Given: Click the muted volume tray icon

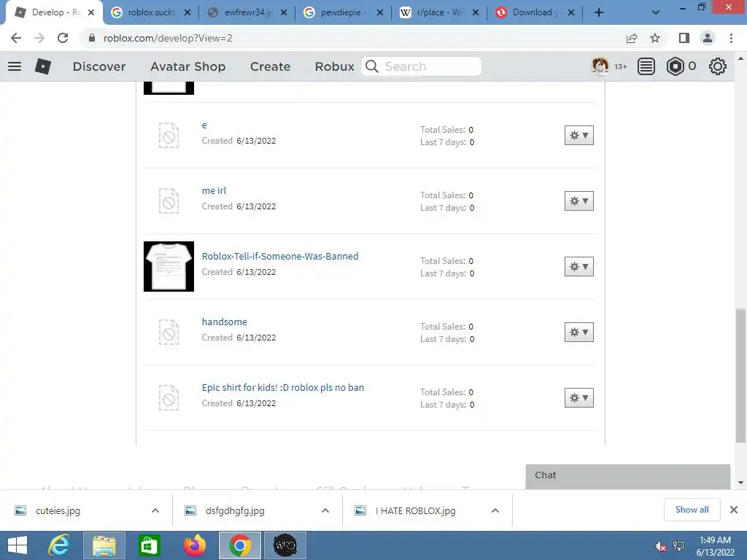Looking at the screenshot, I should [x=660, y=546].
